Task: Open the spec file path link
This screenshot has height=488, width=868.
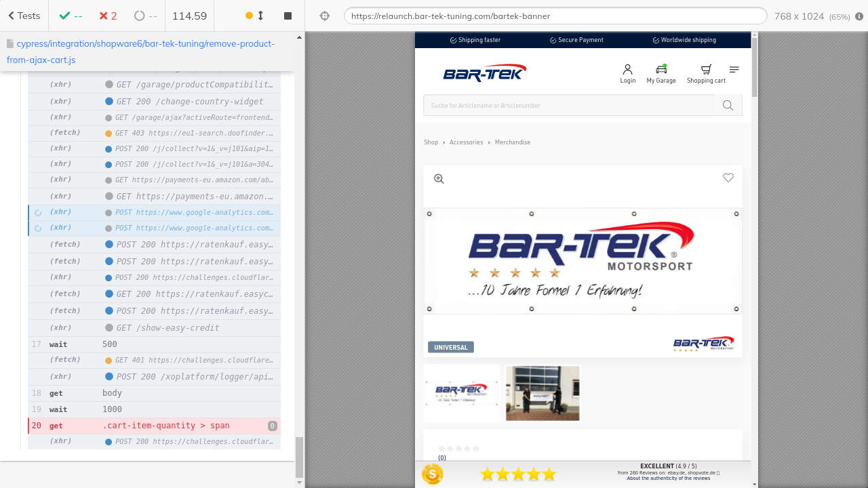Action: pyautogui.click(x=140, y=52)
